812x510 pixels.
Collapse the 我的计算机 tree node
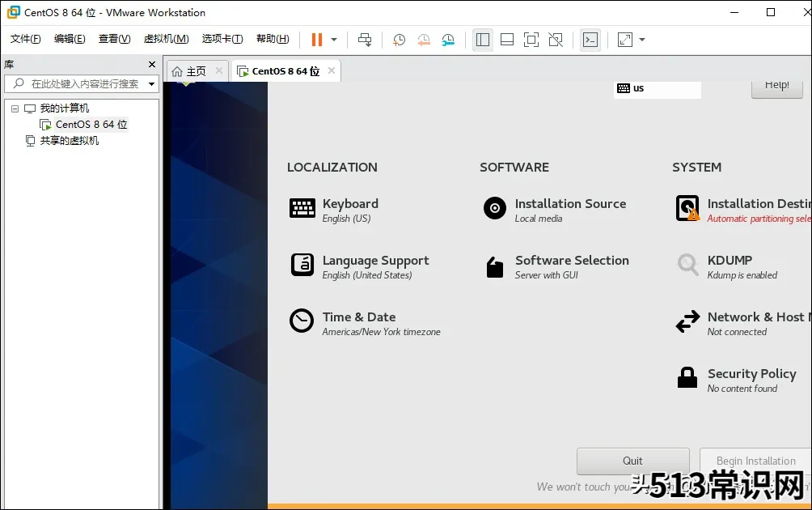pos(15,108)
